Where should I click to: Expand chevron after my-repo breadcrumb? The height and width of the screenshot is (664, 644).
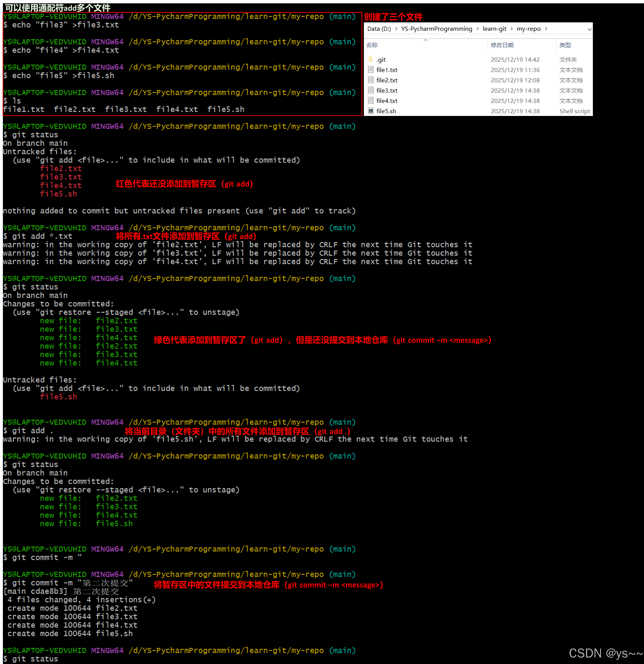coord(546,29)
